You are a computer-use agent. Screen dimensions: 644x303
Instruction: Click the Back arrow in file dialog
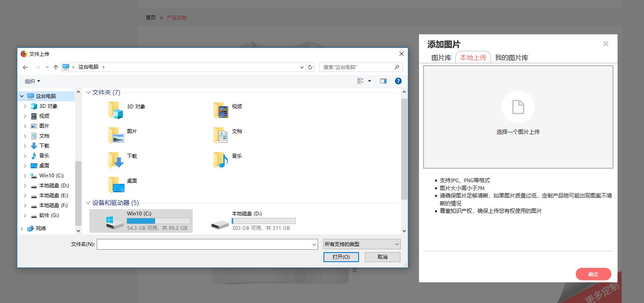(25, 67)
